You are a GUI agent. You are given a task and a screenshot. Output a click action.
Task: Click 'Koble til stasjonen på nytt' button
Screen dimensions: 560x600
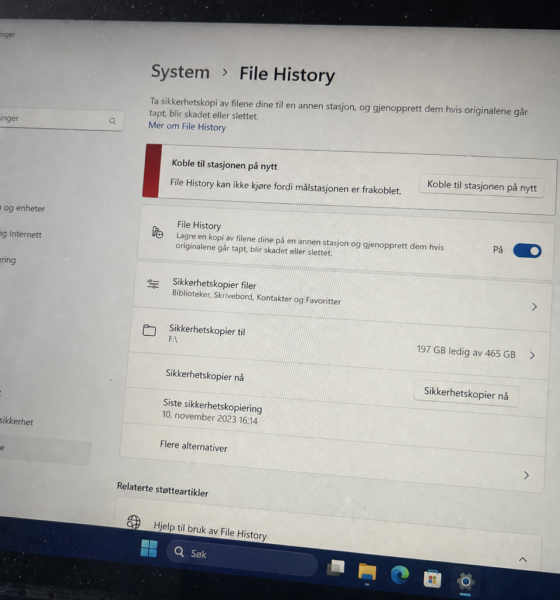pyautogui.click(x=482, y=186)
